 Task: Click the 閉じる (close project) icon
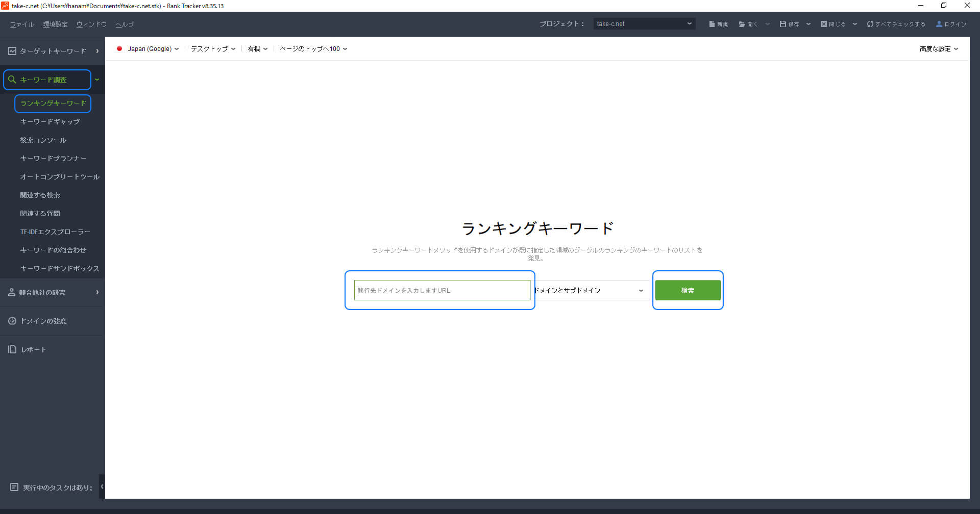point(824,24)
